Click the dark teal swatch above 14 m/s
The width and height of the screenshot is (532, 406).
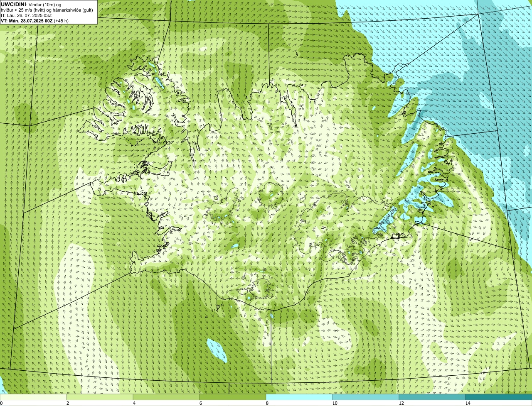(x=499, y=397)
